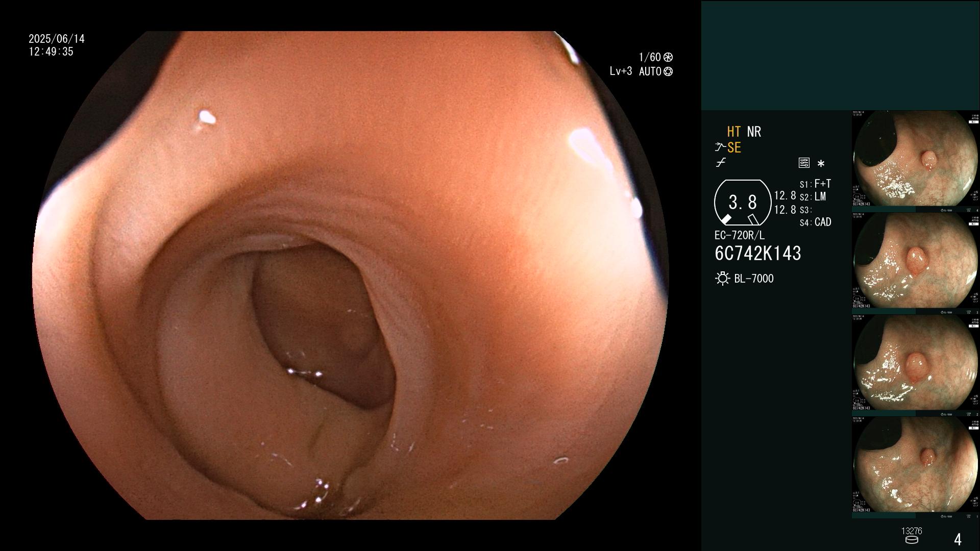Click the S2: LM switch assignment
This screenshot has width=980, height=551.
point(813,197)
